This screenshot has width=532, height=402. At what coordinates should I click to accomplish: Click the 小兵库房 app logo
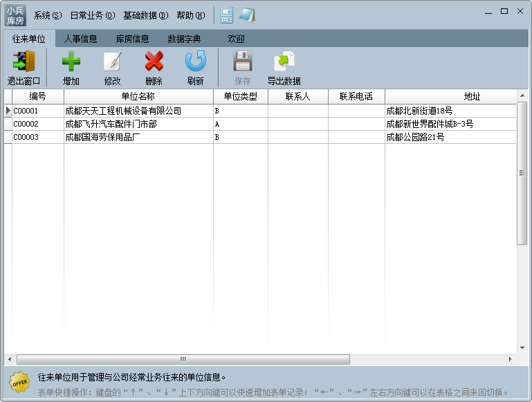(x=16, y=16)
